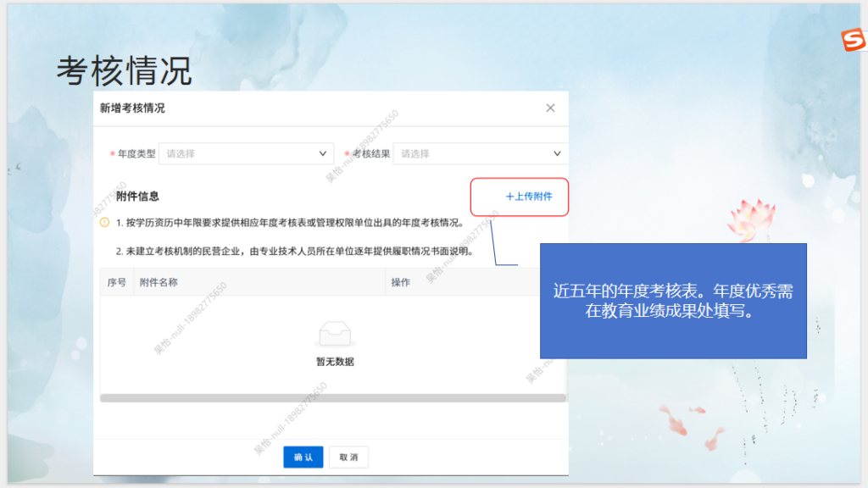Viewport: 868px width, 488px height.
Task: Close the 新增考核情况 dialog with X
Action: point(550,108)
